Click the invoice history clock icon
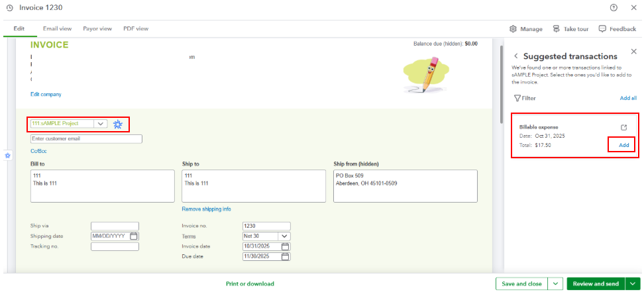 9,7
